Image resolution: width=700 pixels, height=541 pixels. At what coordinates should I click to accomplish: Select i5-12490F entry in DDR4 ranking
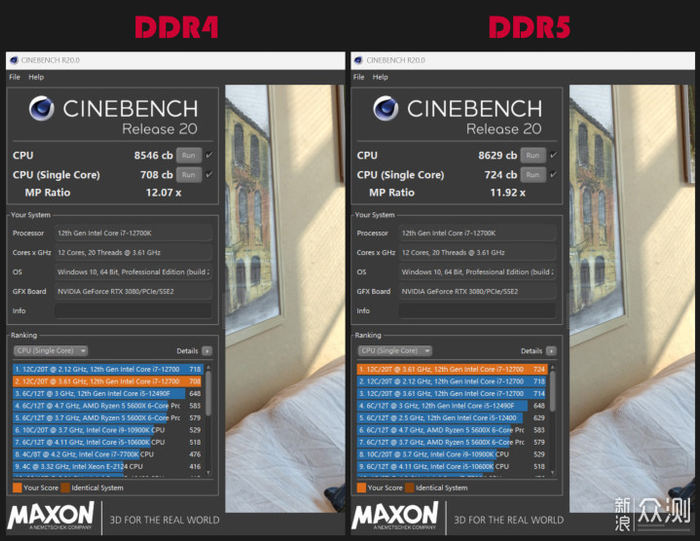tap(108, 393)
